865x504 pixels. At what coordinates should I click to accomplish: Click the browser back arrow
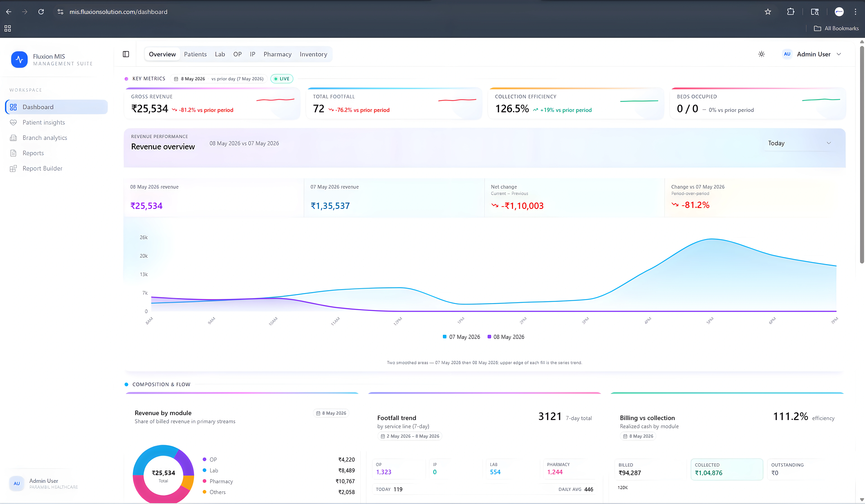click(x=9, y=12)
